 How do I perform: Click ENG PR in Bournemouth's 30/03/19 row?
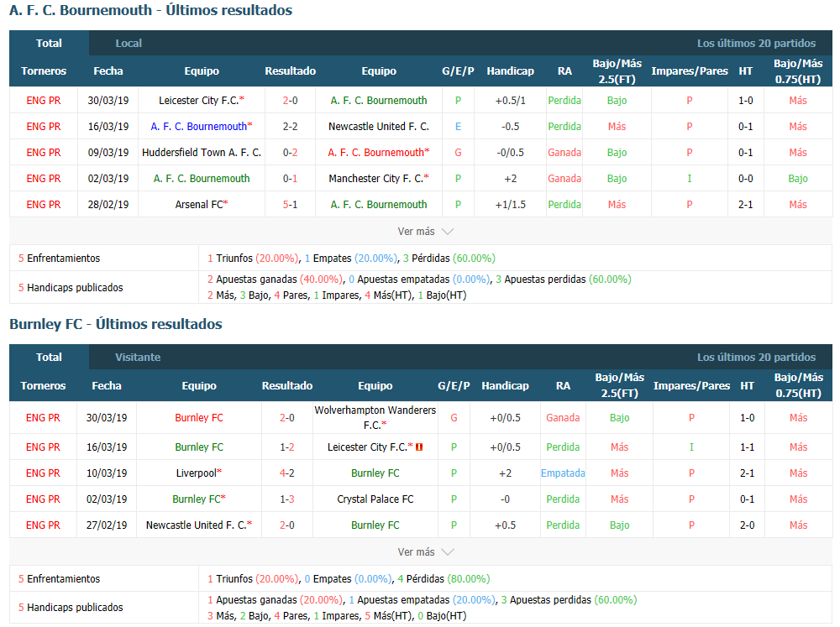tap(44, 101)
